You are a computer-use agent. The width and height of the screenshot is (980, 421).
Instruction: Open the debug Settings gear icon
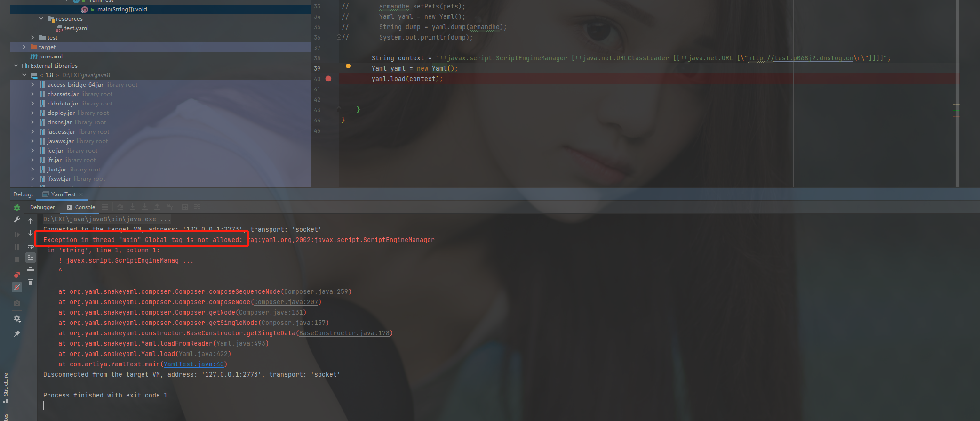click(17, 319)
